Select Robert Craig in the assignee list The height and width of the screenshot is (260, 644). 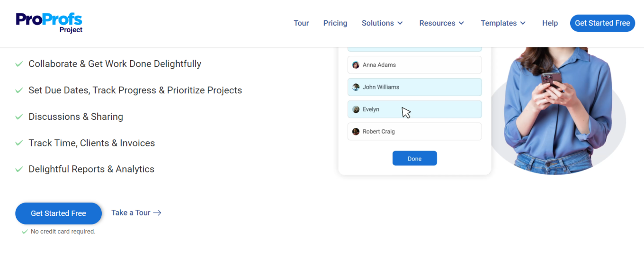point(414,132)
